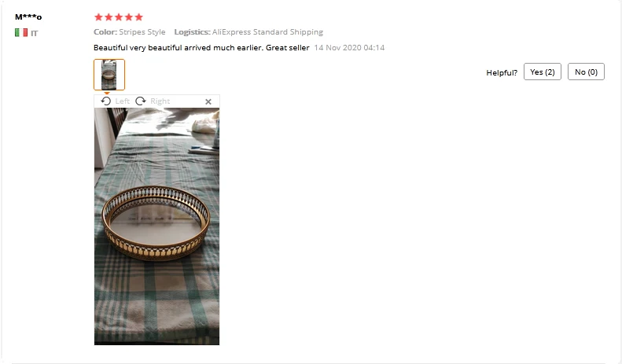This screenshot has height=364, width=622.
Task: Click the 'Left' rotate label
Action: coord(122,101)
